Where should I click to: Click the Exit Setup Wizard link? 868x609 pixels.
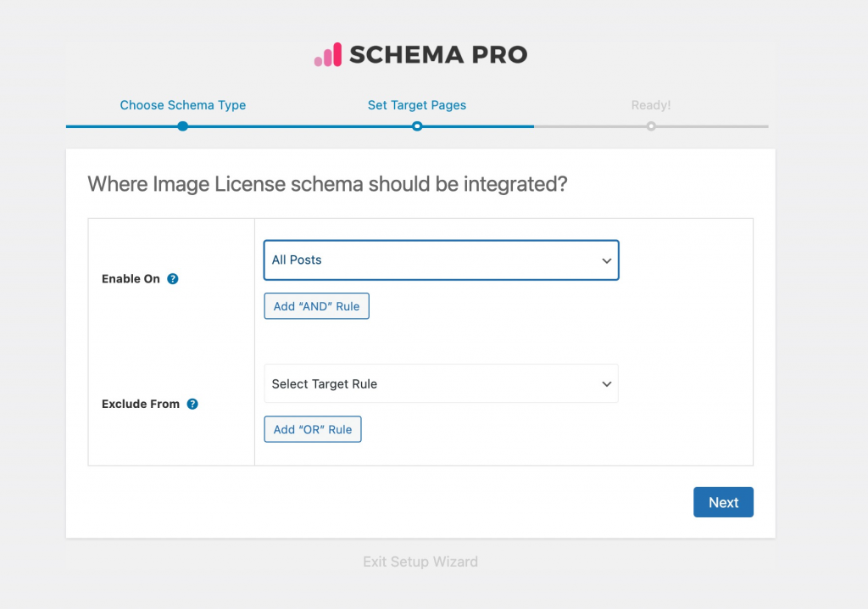coord(420,562)
